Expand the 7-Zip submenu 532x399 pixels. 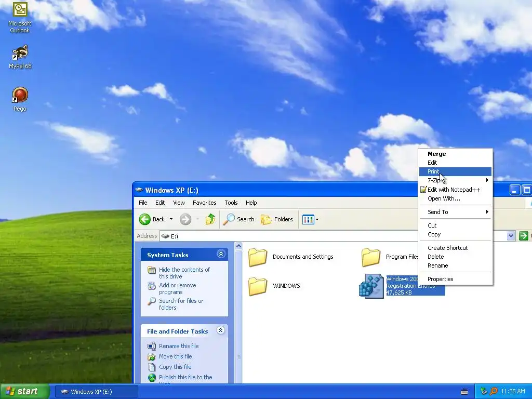[x=455, y=180]
